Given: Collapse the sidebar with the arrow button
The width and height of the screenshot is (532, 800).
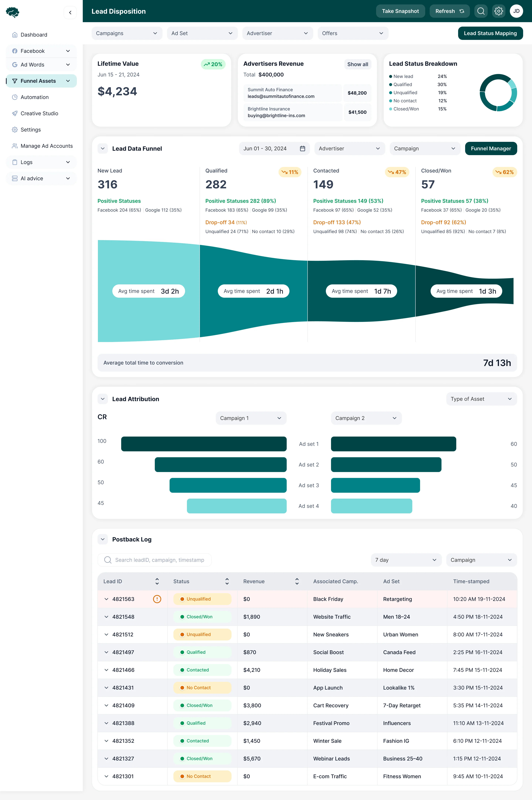Looking at the screenshot, I should pyautogui.click(x=70, y=13).
